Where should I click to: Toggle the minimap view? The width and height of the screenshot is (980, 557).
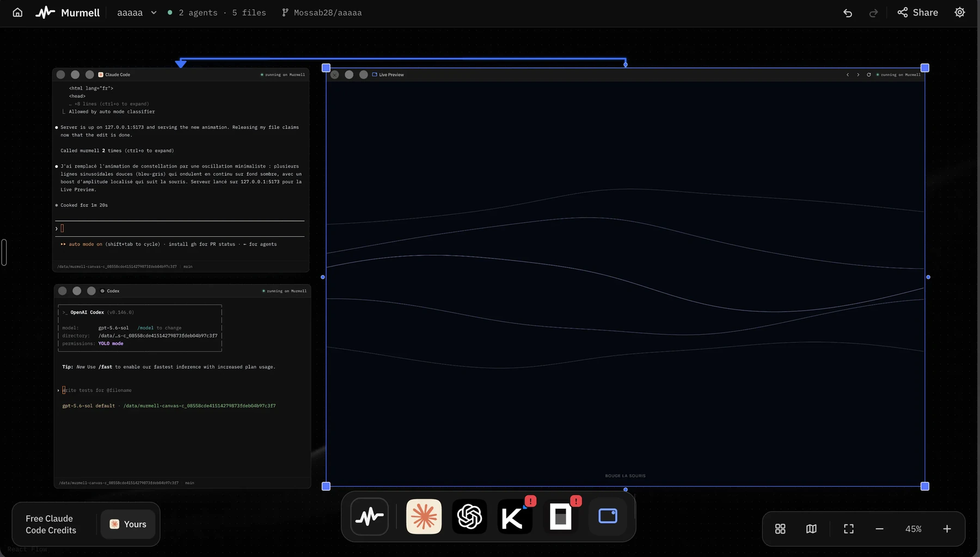point(811,529)
